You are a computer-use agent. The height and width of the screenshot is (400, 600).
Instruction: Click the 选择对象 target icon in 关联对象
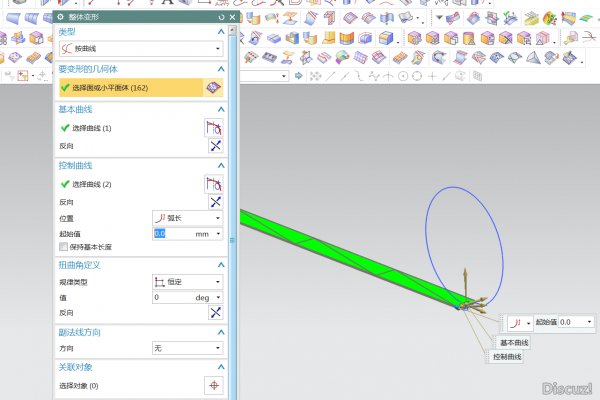coord(213,385)
